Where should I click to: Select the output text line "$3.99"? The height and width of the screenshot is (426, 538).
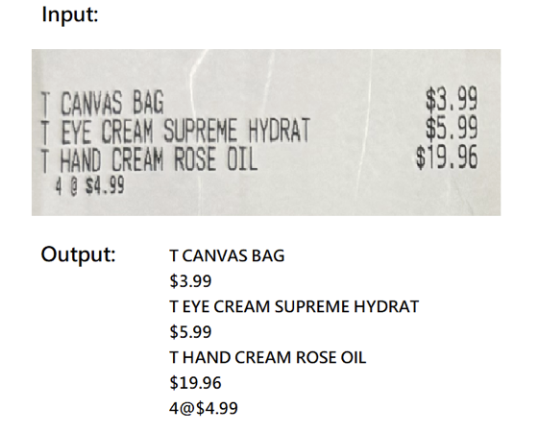click(x=190, y=281)
